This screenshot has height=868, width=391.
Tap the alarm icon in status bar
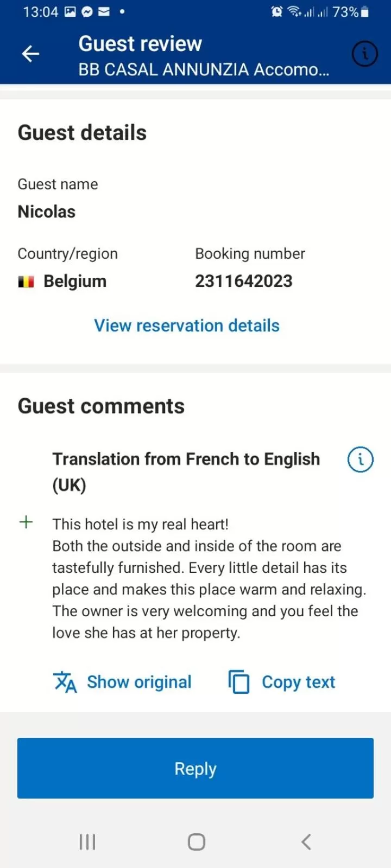[276, 11]
